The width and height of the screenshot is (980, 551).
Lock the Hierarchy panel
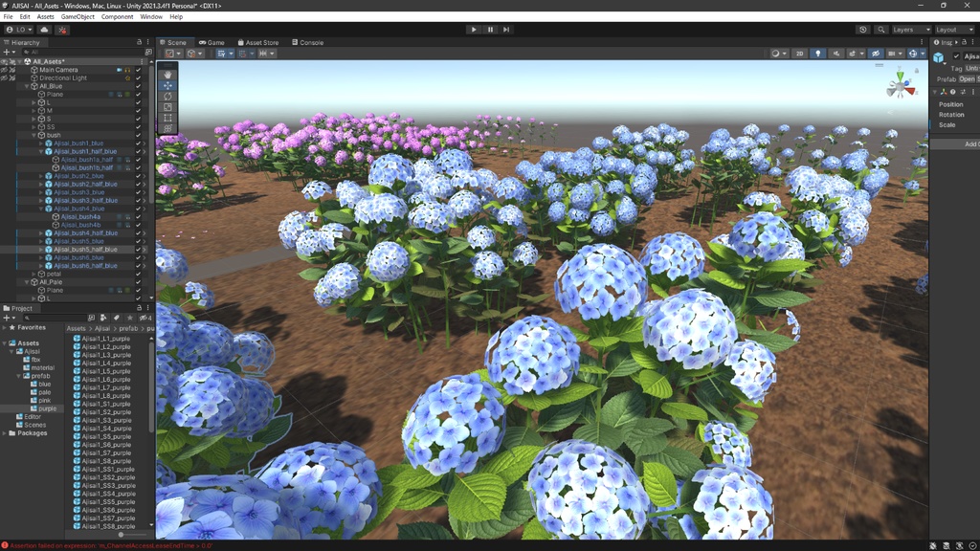[140, 42]
